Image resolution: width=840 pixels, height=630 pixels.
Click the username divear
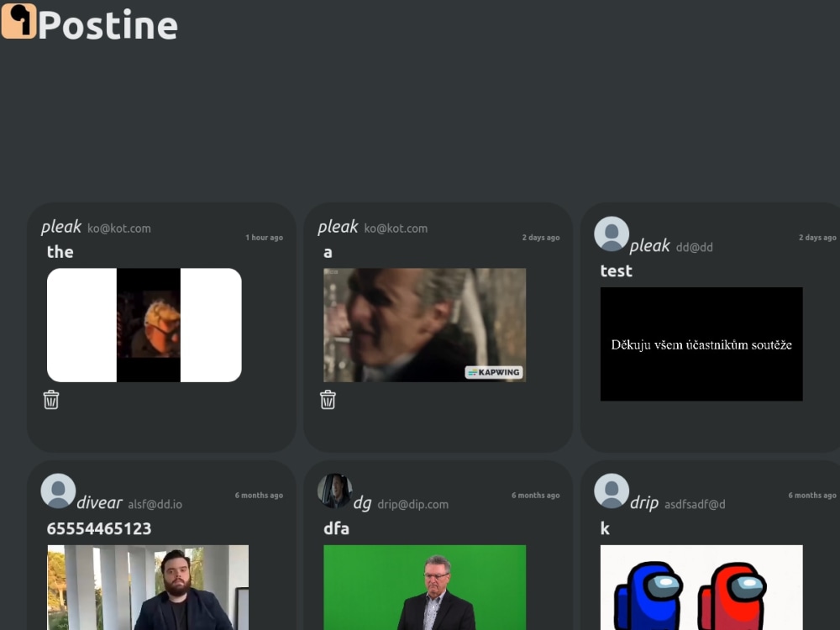click(99, 502)
